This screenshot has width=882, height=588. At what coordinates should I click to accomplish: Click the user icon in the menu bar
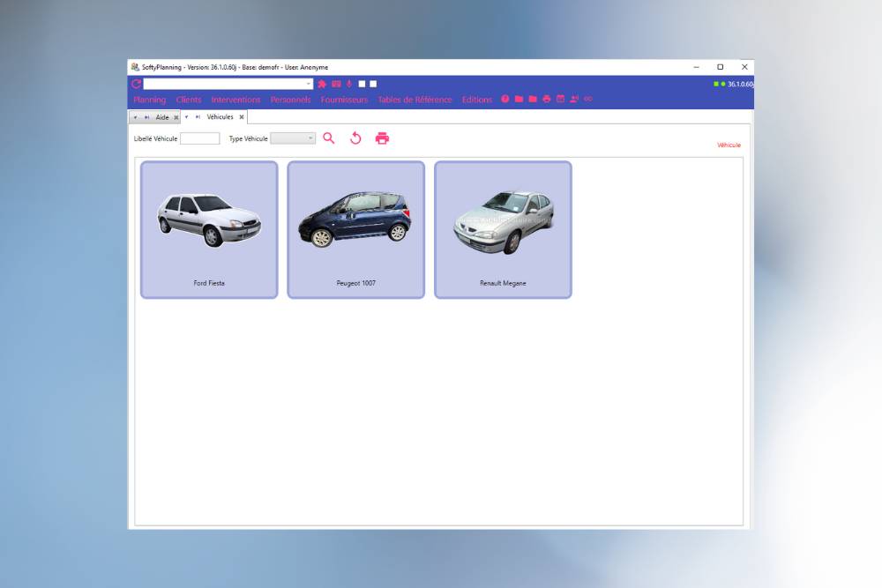tap(574, 99)
